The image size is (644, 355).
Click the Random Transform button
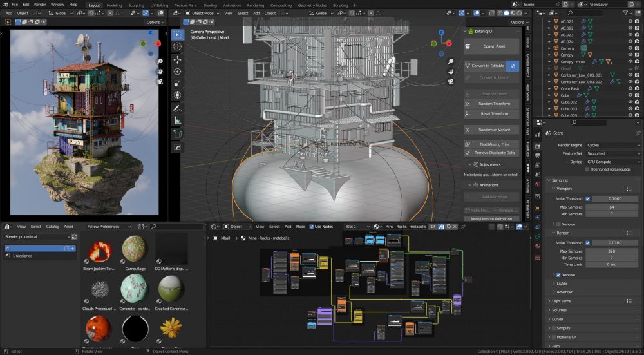(491, 104)
